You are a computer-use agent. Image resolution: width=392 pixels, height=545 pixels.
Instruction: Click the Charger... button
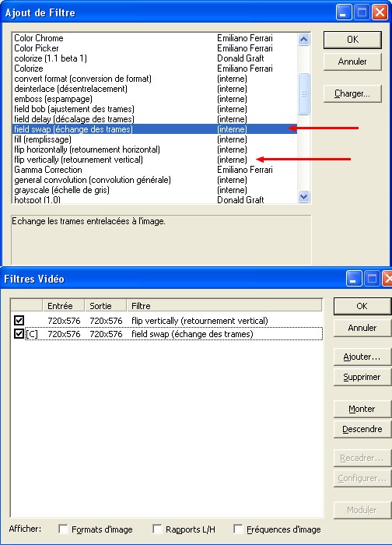point(352,93)
